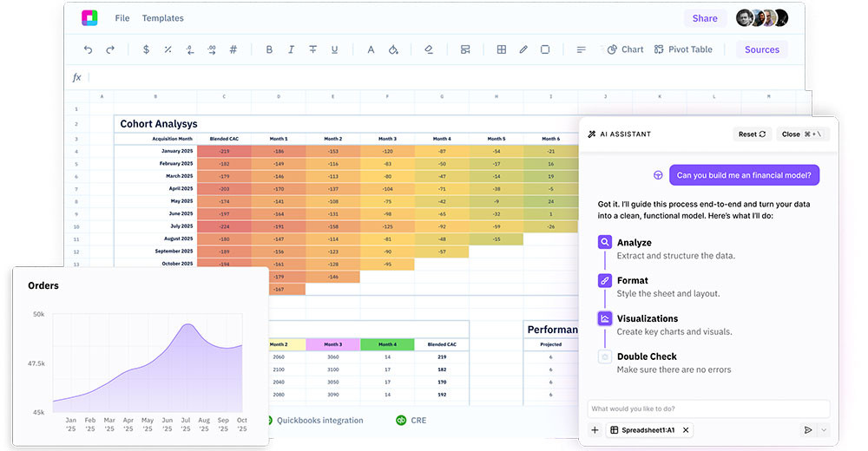Open the cell borders grid icon
The width and height of the screenshot is (868, 451).
502,49
